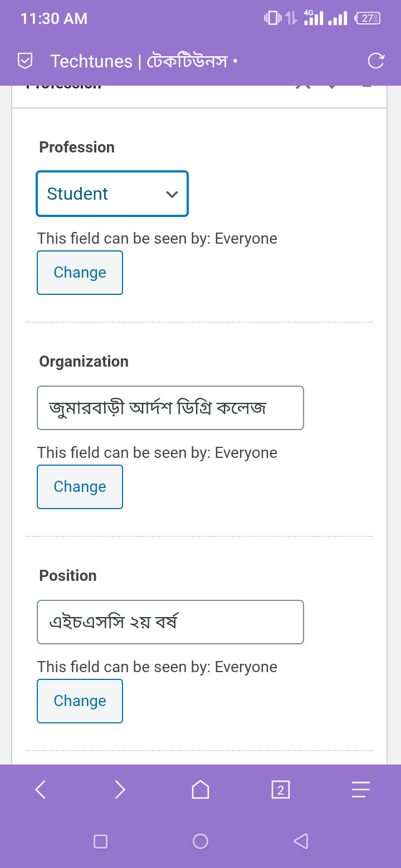Click the chevron arrow in the Profession select
This screenshot has height=868, width=401.
(172, 194)
